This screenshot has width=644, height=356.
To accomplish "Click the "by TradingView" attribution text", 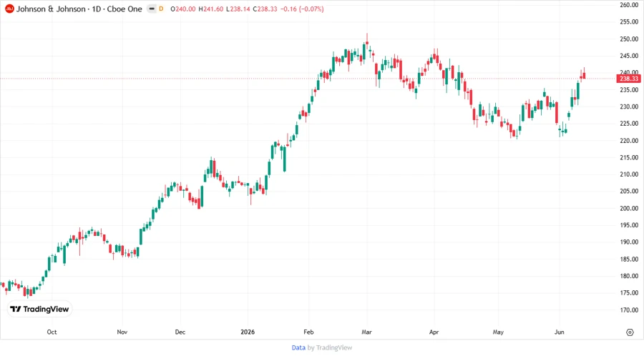I will coord(330,348).
